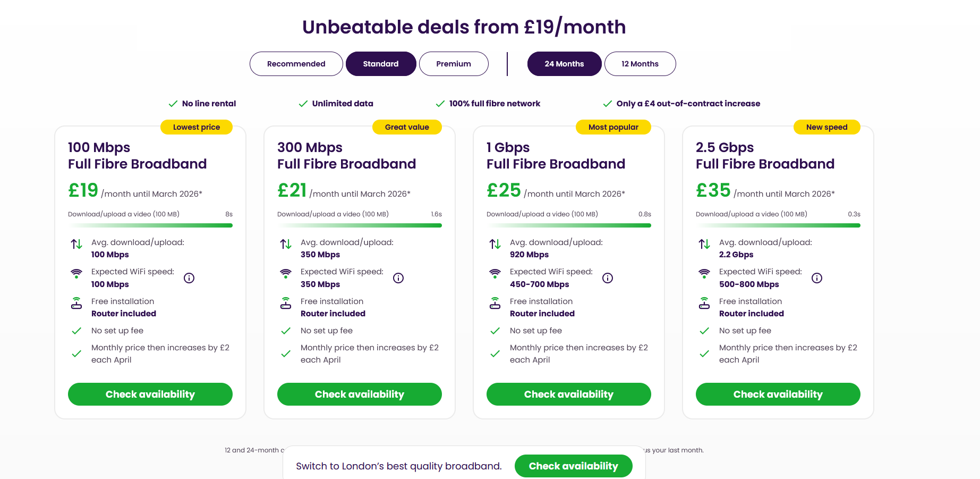
Task: Check availability for 2.5 Gbps plan
Action: [778, 394]
